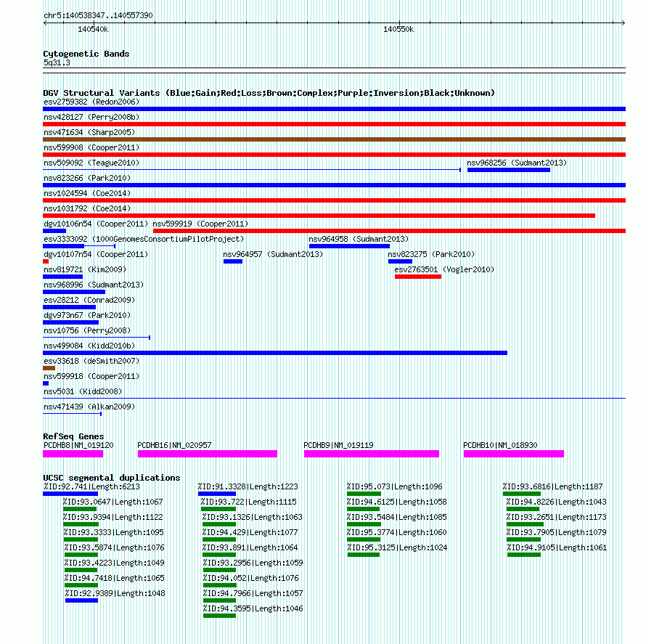Select dgv10106n54 (Cooper2011) label

coord(96,224)
